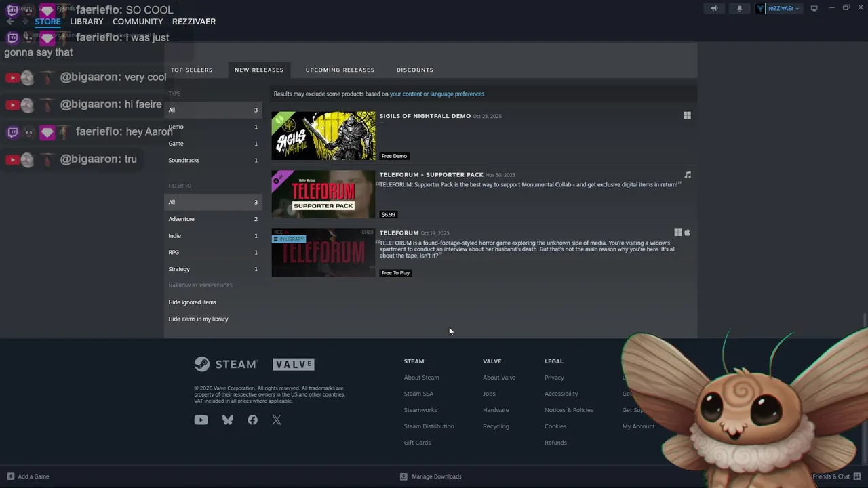Screen dimensions: 868x488
Task: Select All under Filter To
Action: tap(213, 202)
